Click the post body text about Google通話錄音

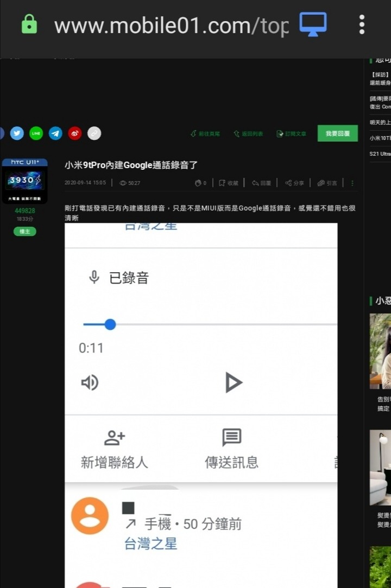pos(210,213)
